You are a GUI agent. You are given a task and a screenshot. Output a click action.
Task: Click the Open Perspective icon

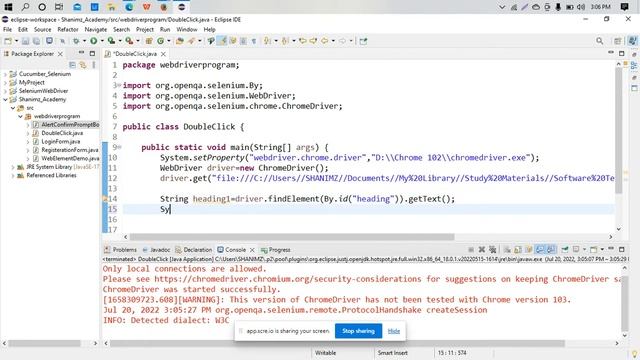point(618,41)
